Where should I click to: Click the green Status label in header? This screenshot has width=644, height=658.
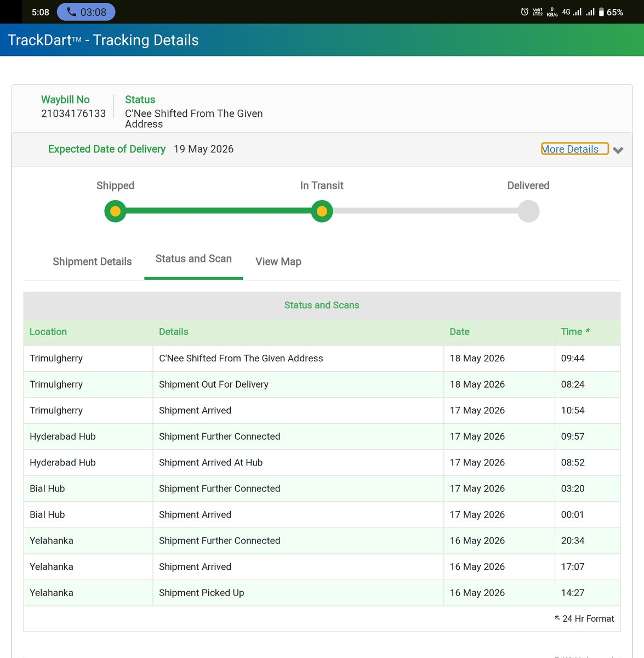click(140, 100)
